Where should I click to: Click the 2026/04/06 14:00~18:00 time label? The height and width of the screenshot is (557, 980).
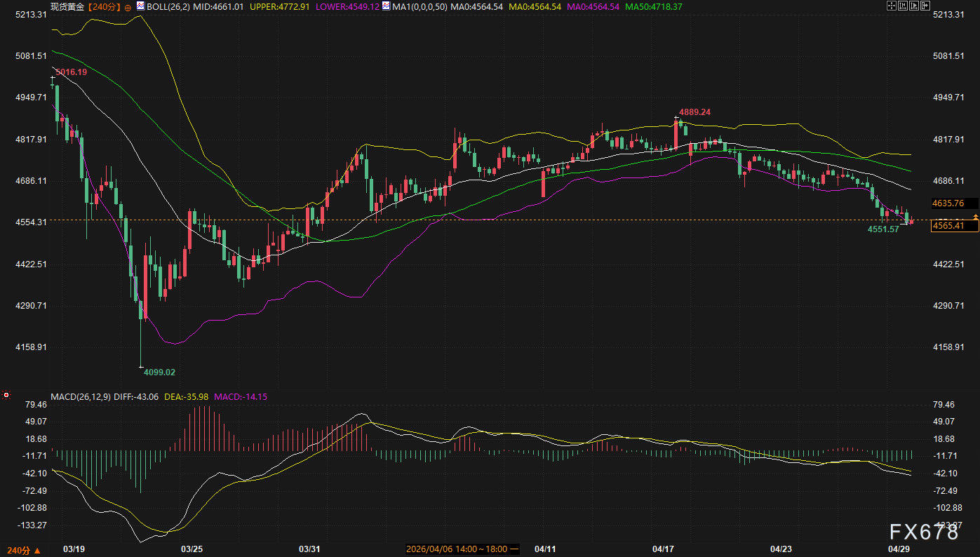coord(462,549)
